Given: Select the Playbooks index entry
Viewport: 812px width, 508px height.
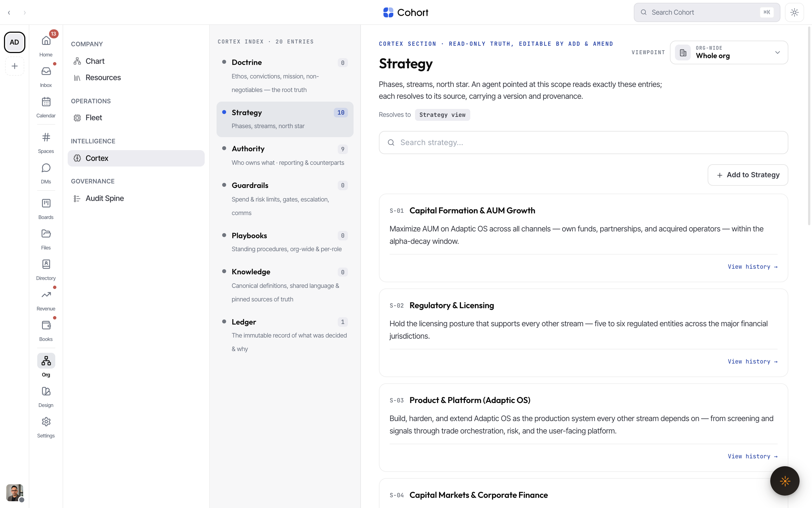Looking at the screenshot, I should [285, 242].
